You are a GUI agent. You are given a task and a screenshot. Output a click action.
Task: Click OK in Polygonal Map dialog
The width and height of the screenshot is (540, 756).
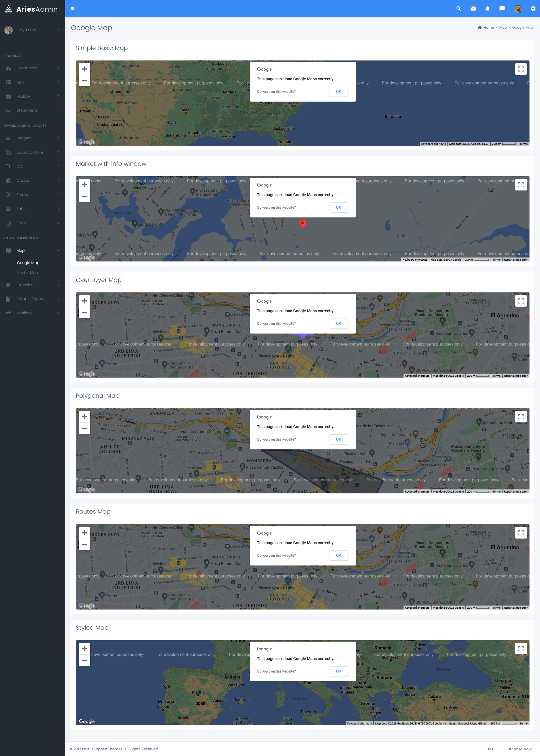(339, 439)
